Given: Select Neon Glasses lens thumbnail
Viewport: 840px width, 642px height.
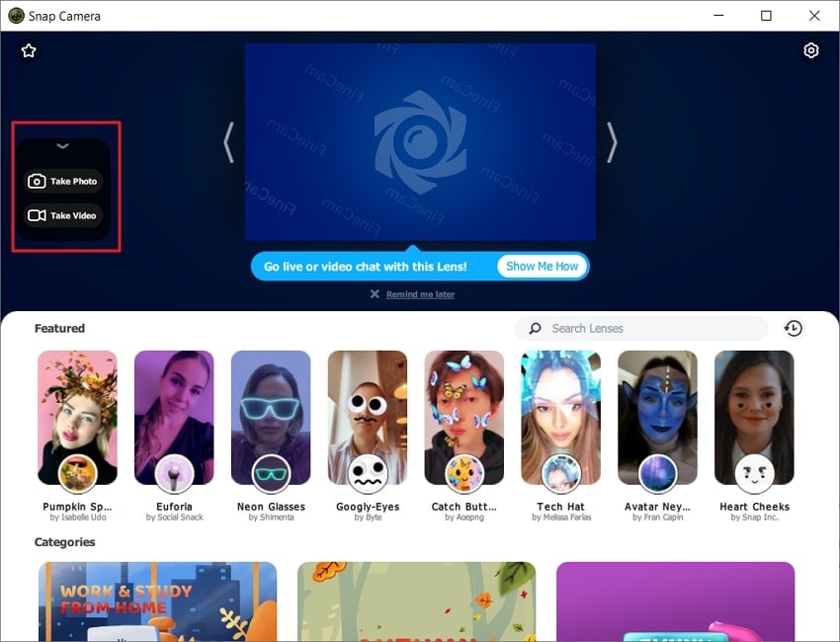Looking at the screenshot, I should coord(271,418).
